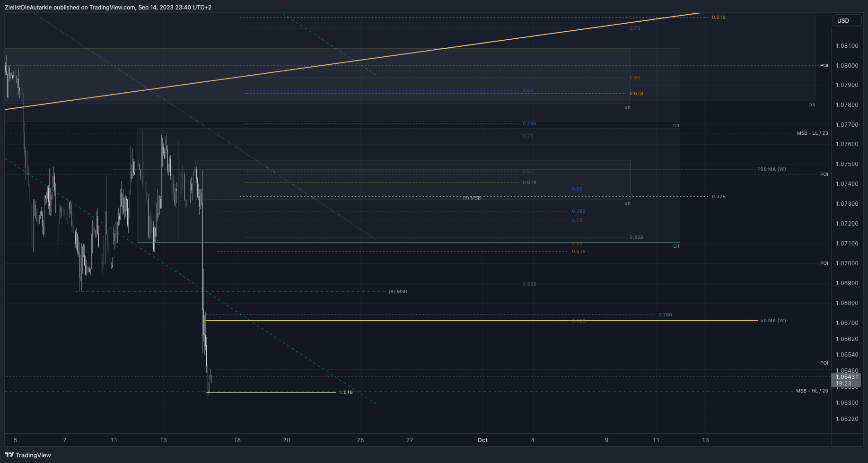The image size is (868, 463).
Task: Open the USD currency selector
Action: point(847,20)
